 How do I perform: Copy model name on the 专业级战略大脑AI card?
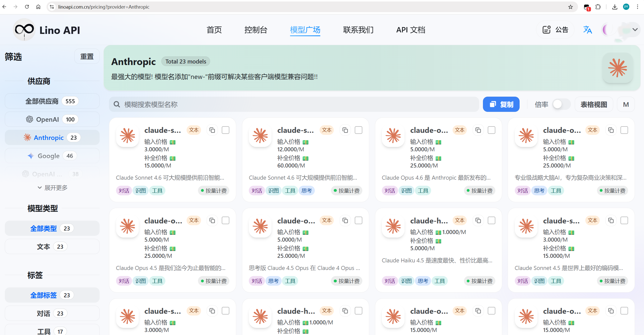611,130
